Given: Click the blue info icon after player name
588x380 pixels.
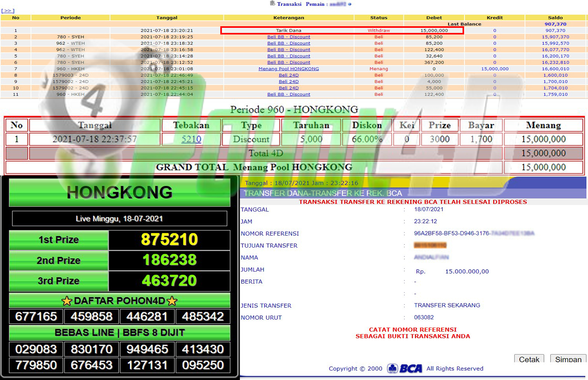Looking at the screenshot, I should pyautogui.click(x=350, y=4).
